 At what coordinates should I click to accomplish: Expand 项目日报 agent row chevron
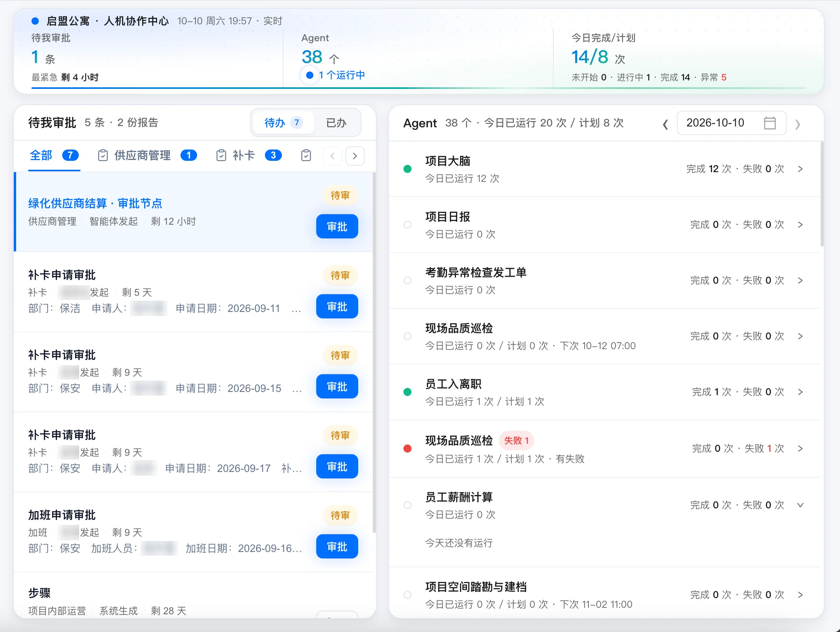click(x=800, y=225)
